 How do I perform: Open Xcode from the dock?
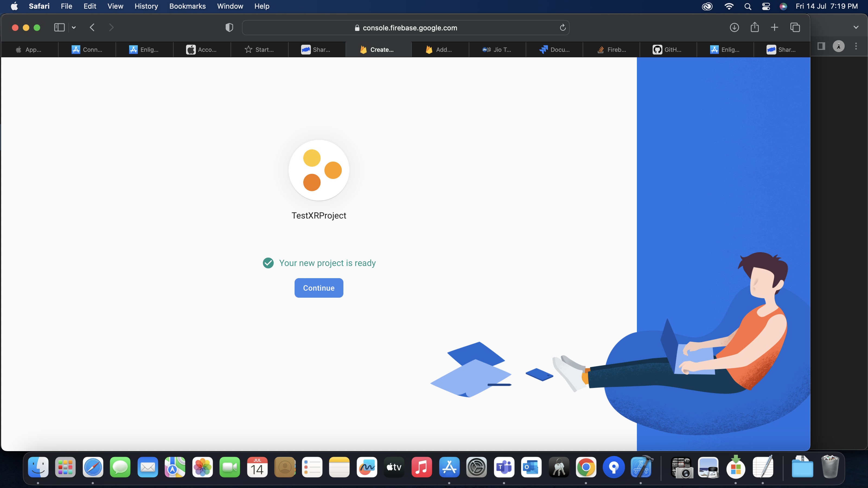coord(641,467)
